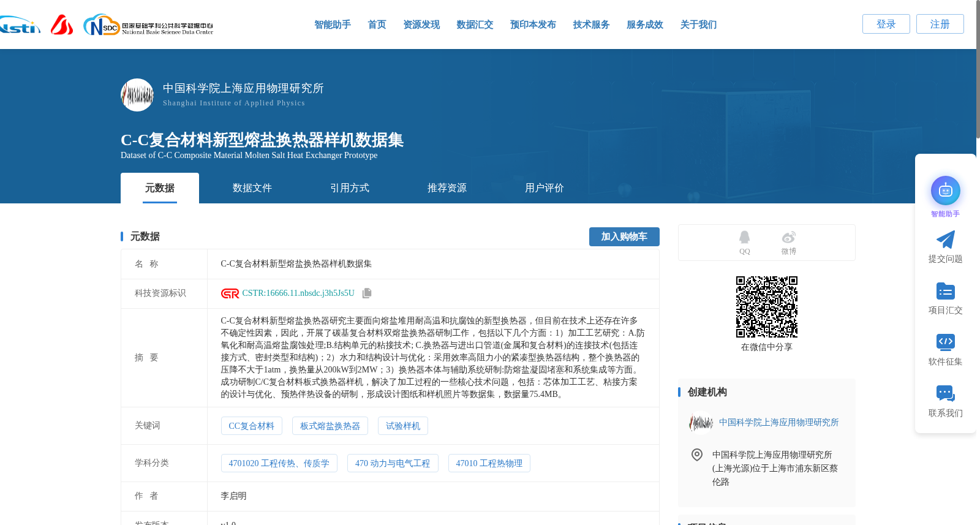
Task: Click the dataset title C-C复合材料新型熔盐换热器样机数据集 in banner
Action: click(262, 140)
